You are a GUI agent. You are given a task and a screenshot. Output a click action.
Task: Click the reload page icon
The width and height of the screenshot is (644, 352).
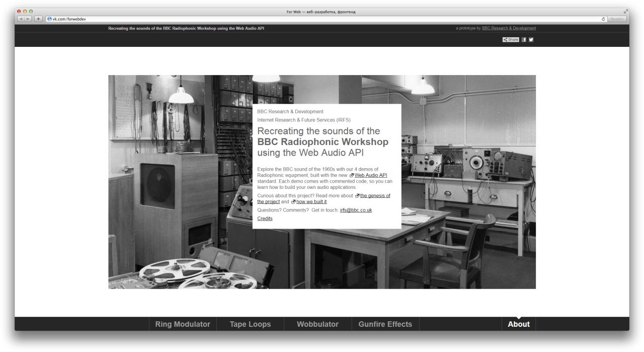coord(603,19)
